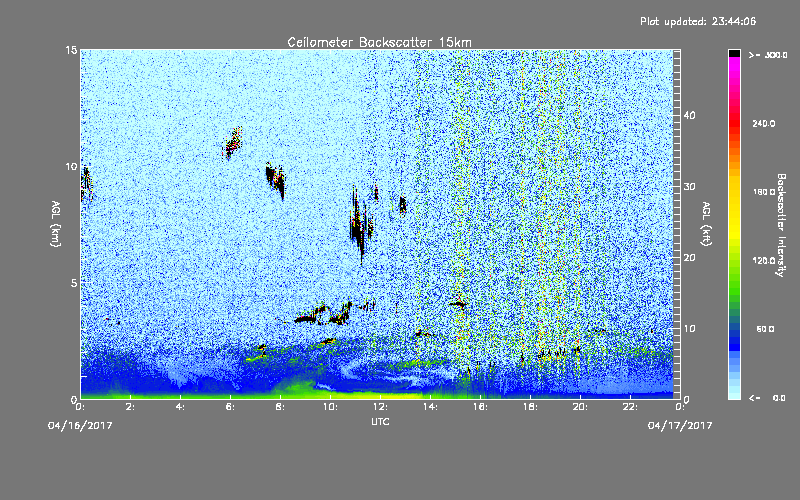
Task: Click the '60.0' colorbar value
Action: coord(765,330)
